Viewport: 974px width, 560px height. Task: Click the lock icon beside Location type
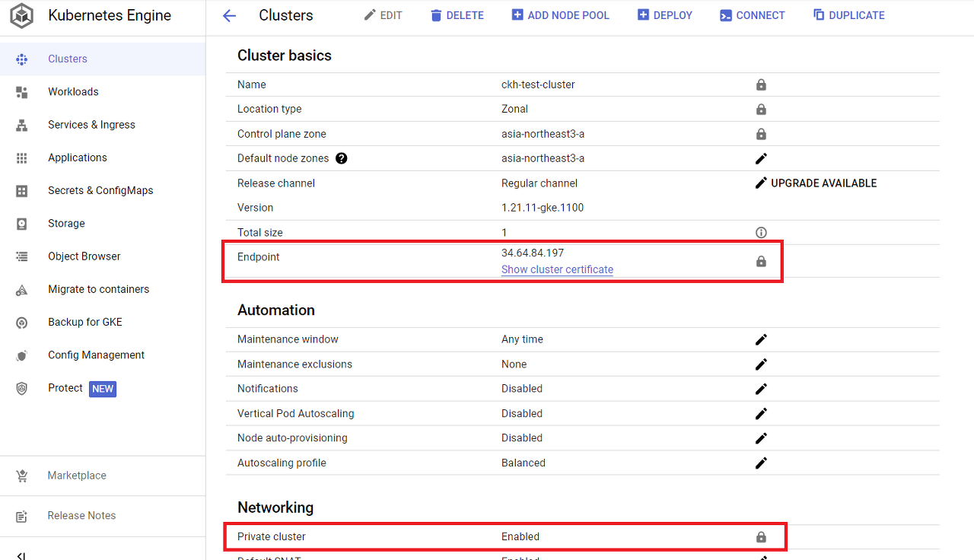(x=761, y=110)
